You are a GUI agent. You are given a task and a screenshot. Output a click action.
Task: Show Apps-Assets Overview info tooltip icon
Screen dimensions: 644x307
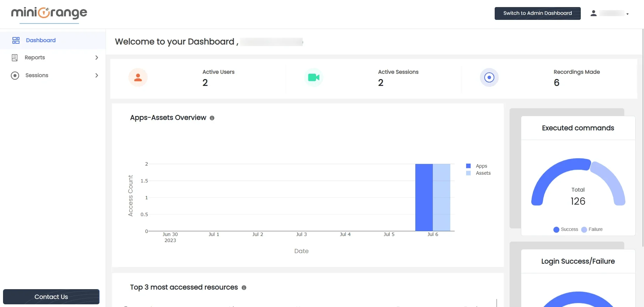coord(212,118)
